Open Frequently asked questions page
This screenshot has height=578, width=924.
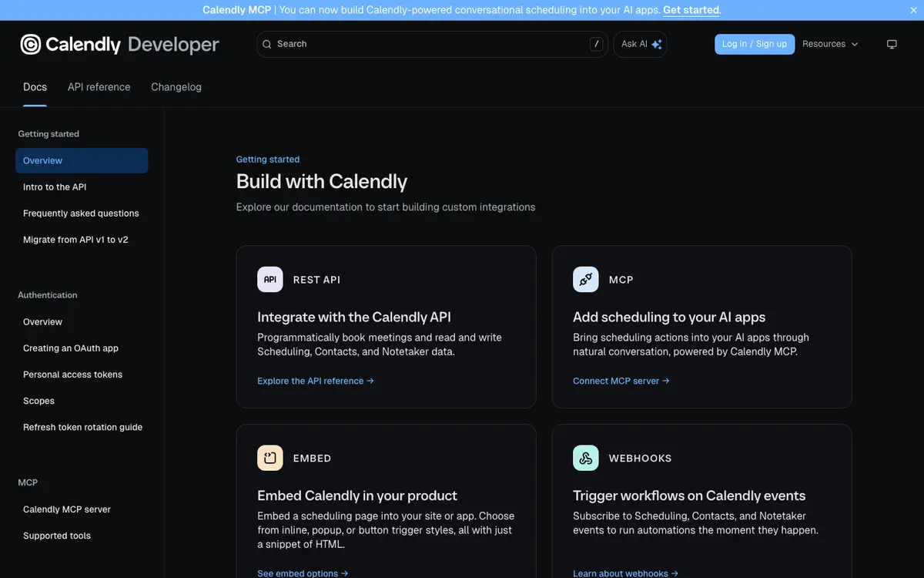[x=82, y=213]
